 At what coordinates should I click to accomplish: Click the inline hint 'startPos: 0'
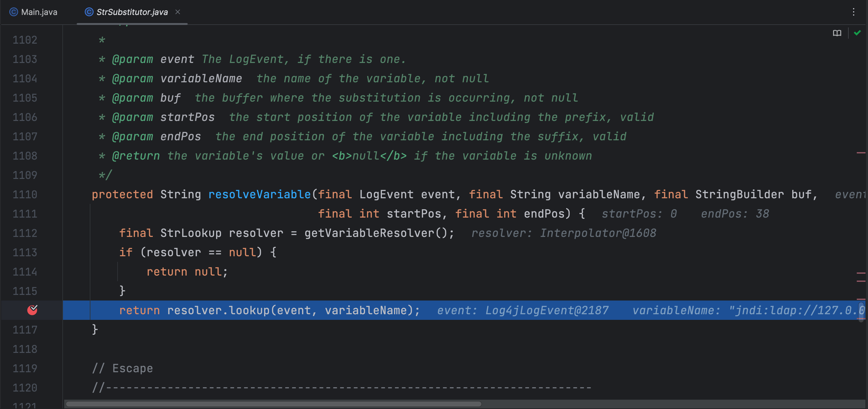639,214
